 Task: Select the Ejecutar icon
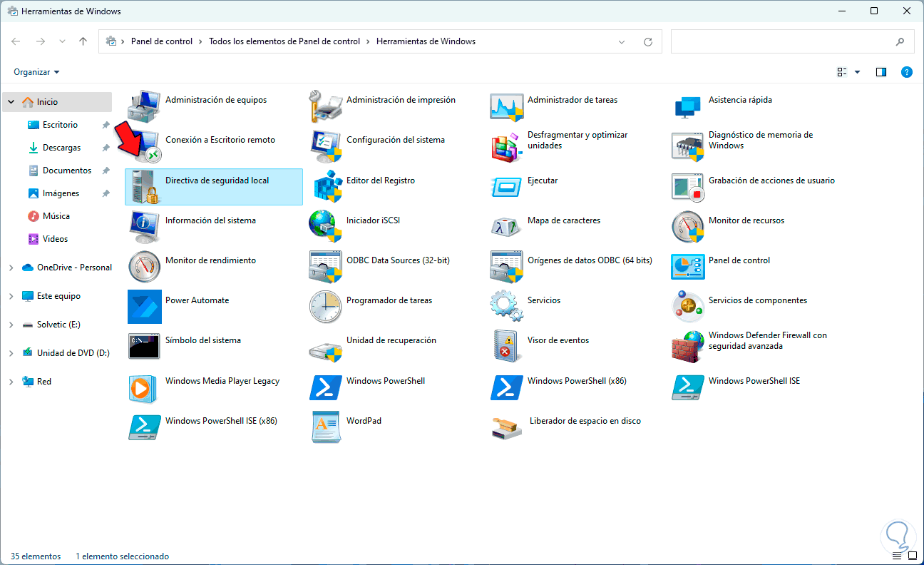click(x=507, y=187)
